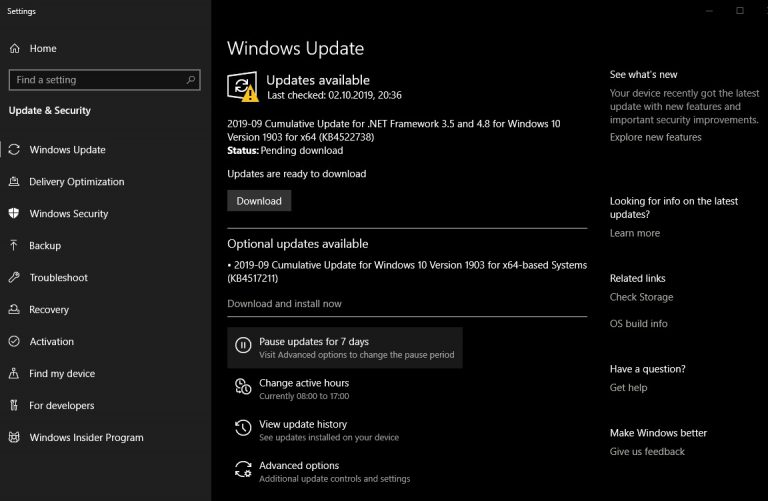
Task: Click the Last checked date text
Action: point(334,95)
